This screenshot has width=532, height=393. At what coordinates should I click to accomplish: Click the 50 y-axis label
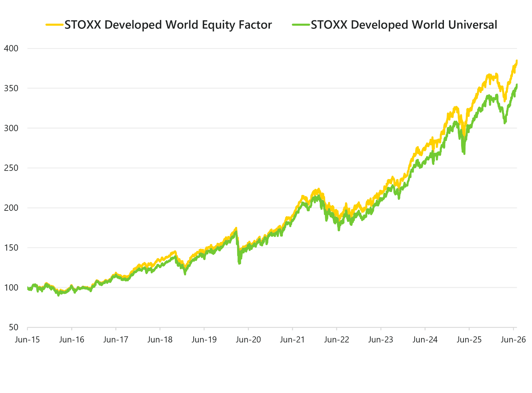click(x=14, y=327)
